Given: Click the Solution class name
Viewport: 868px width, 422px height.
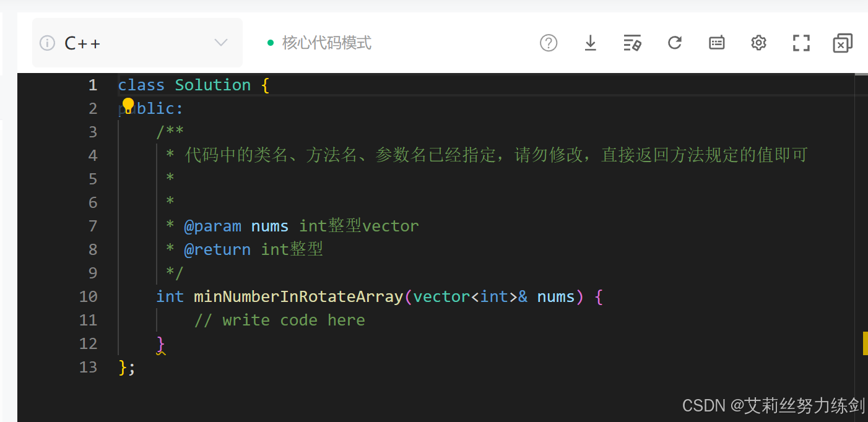Looking at the screenshot, I should coord(213,85).
